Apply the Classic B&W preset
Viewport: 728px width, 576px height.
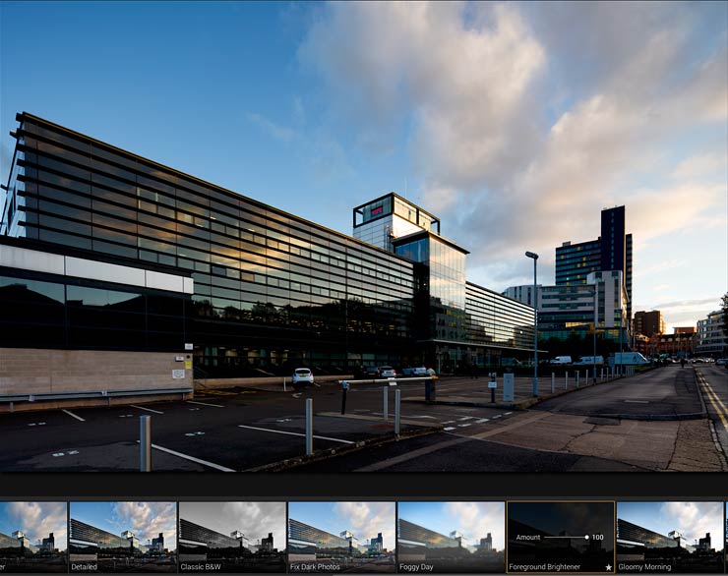(x=232, y=537)
